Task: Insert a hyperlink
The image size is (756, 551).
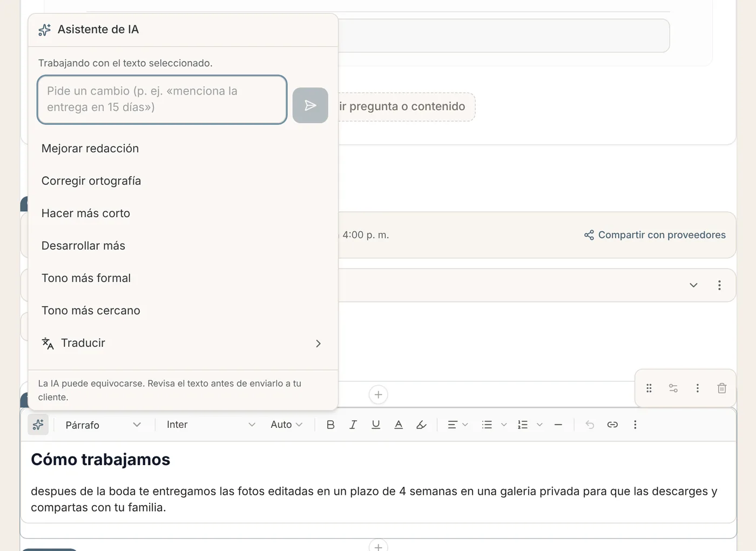Action: tap(612, 425)
